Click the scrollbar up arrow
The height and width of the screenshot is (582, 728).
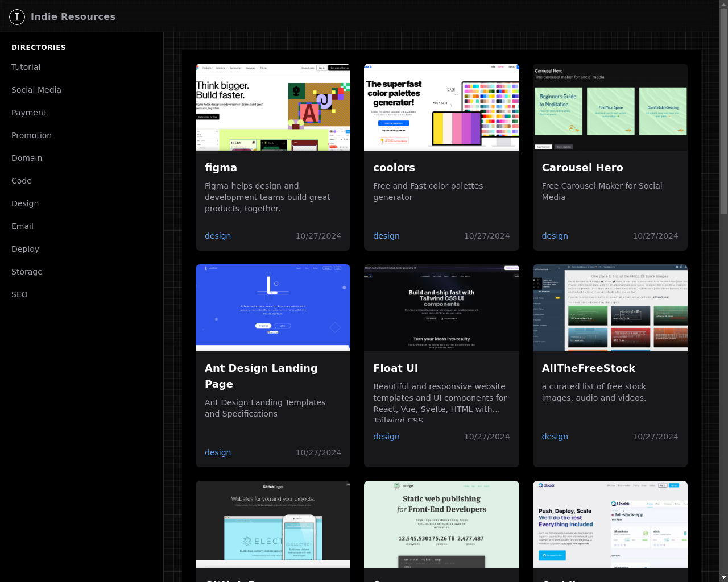723,5
